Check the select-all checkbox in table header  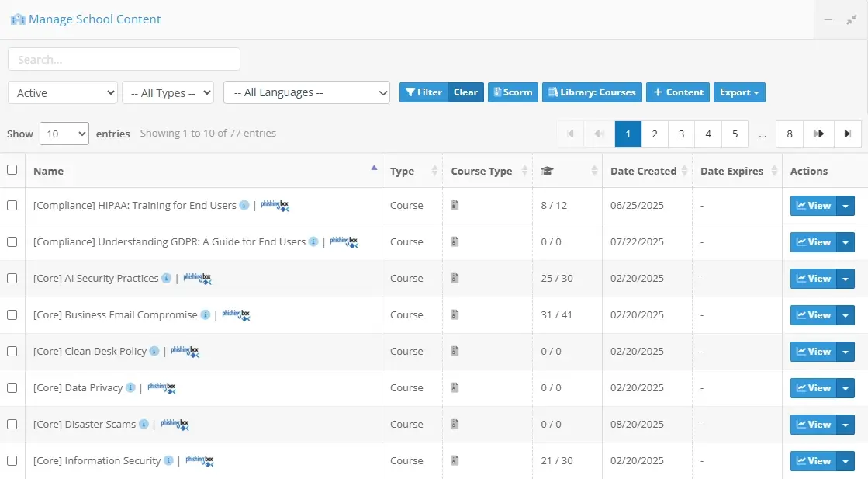coord(12,170)
